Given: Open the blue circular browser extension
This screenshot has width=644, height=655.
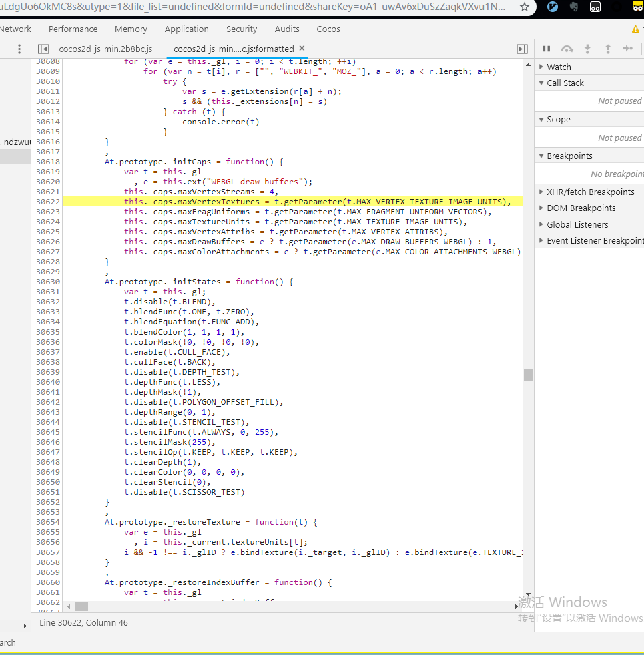Looking at the screenshot, I should pyautogui.click(x=552, y=7).
